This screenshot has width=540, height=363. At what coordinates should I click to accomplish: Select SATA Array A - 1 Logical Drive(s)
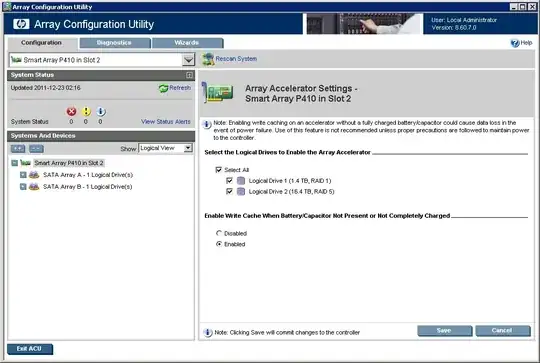tap(88, 175)
